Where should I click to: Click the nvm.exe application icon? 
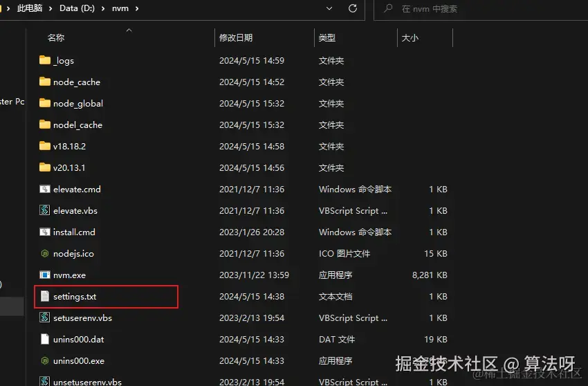click(x=45, y=275)
